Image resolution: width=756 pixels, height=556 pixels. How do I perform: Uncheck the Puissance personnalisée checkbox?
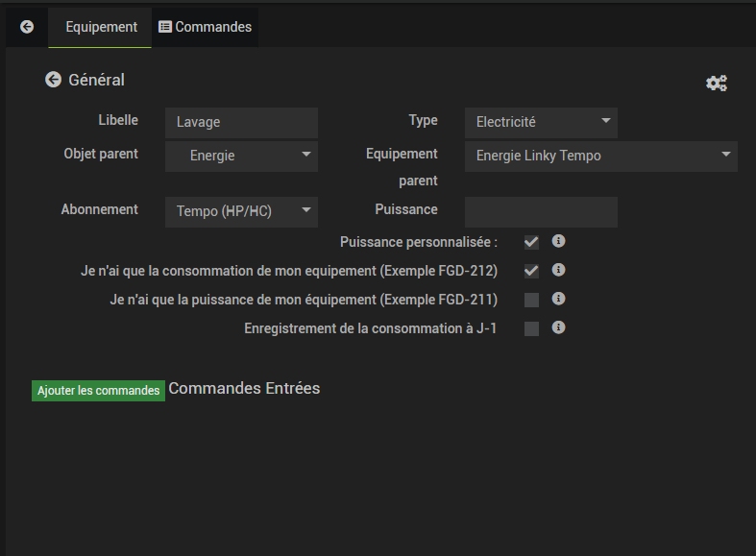click(x=531, y=242)
